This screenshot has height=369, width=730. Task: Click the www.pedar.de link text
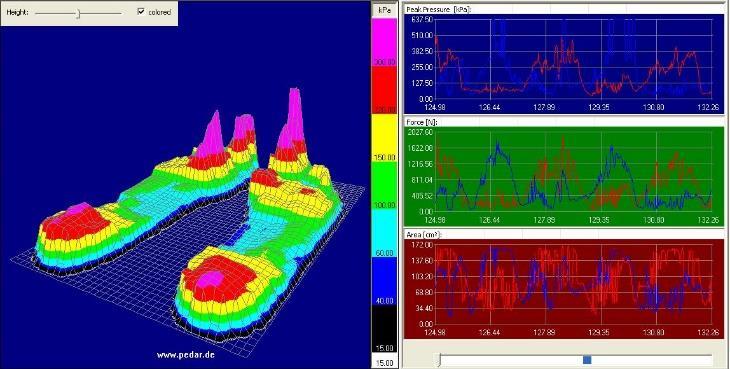186,355
